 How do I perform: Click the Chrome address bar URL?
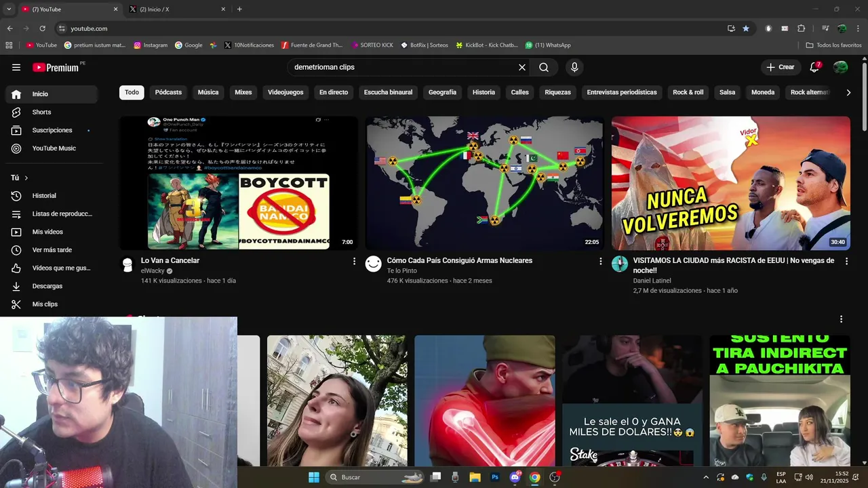point(89,28)
